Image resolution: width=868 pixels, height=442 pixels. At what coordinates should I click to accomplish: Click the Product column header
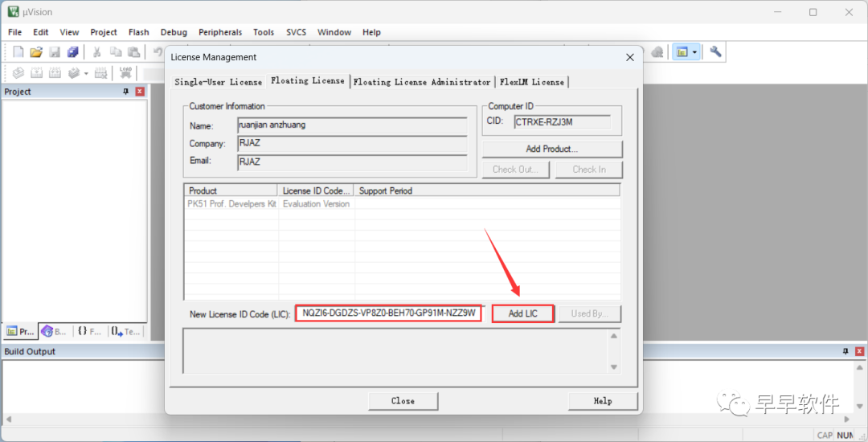[x=231, y=190]
